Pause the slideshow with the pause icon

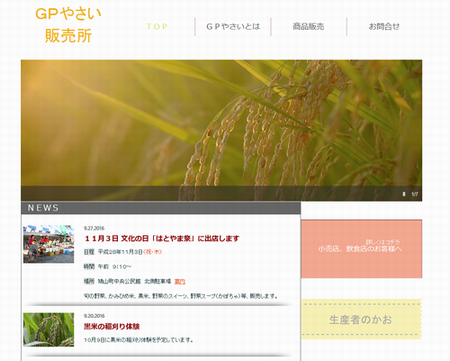tap(404, 194)
